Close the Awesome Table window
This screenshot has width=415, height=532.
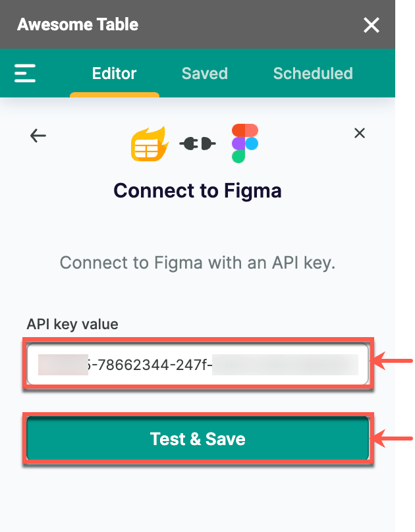371,25
